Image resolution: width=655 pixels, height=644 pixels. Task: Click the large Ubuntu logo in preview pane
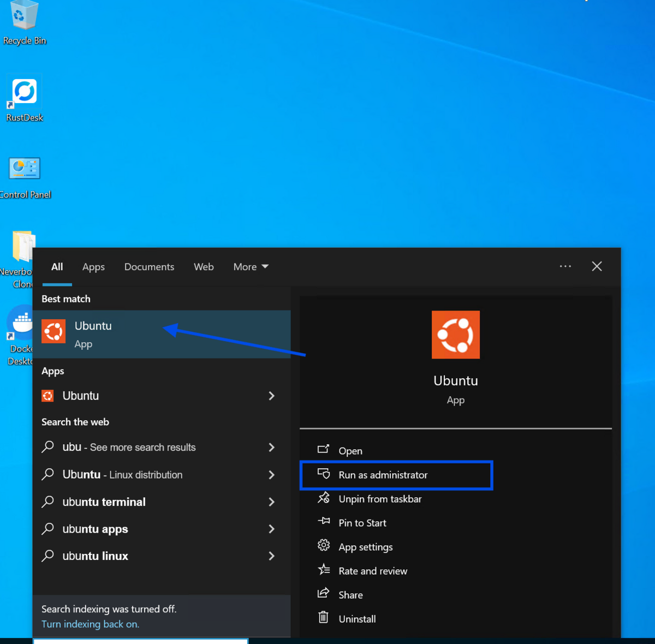[x=455, y=335]
